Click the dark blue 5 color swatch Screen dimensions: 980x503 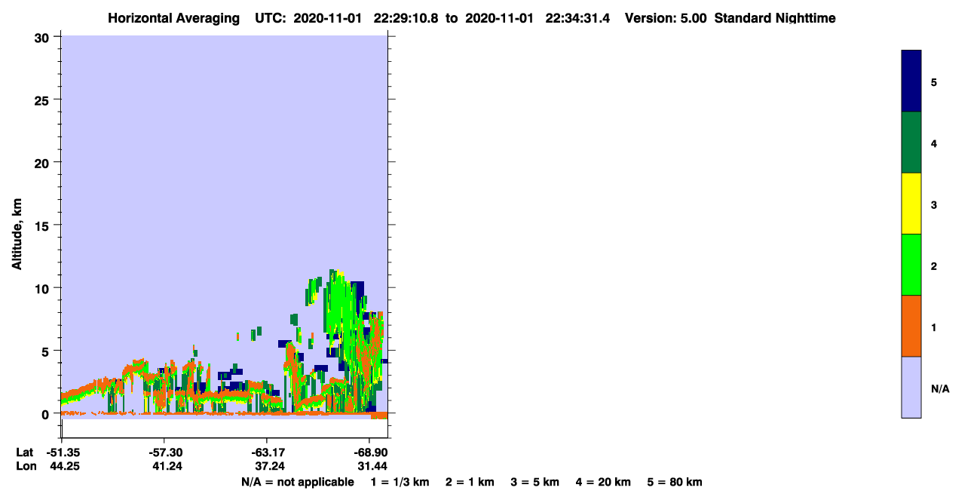[911, 81]
